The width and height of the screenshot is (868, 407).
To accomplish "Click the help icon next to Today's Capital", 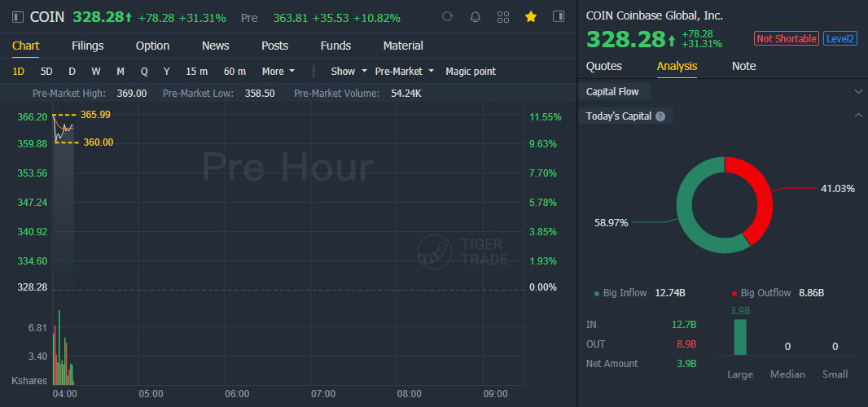I will click(660, 116).
